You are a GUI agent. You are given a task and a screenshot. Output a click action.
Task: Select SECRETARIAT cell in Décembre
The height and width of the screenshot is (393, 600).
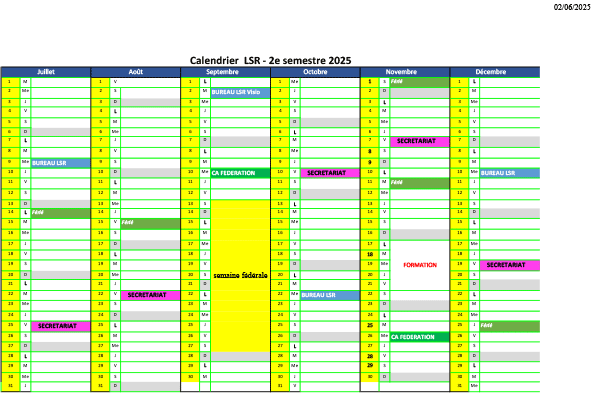coord(510,265)
